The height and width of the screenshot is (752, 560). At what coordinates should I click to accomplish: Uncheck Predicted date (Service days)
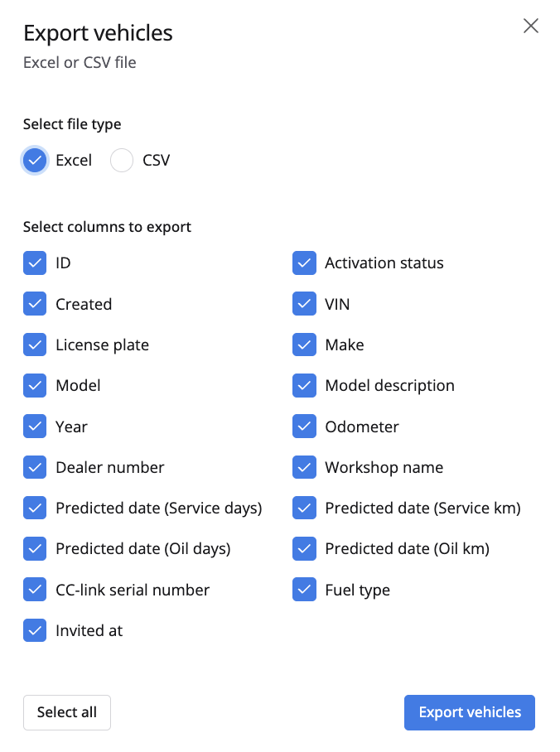[35, 508]
